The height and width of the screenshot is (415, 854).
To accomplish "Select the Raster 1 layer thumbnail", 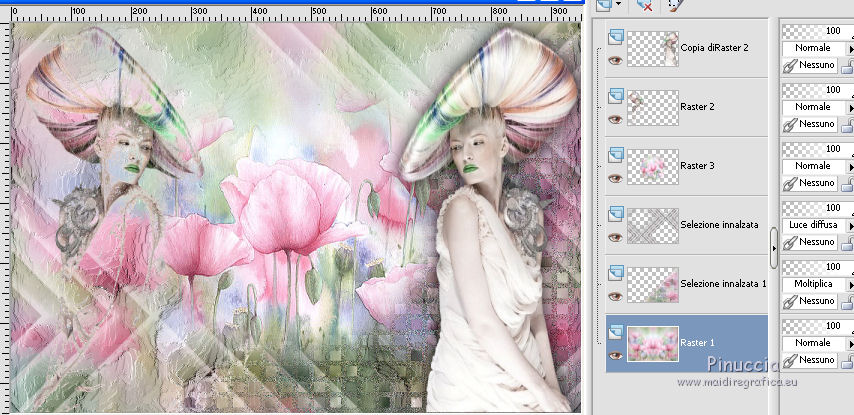I will (x=653, y=343).
